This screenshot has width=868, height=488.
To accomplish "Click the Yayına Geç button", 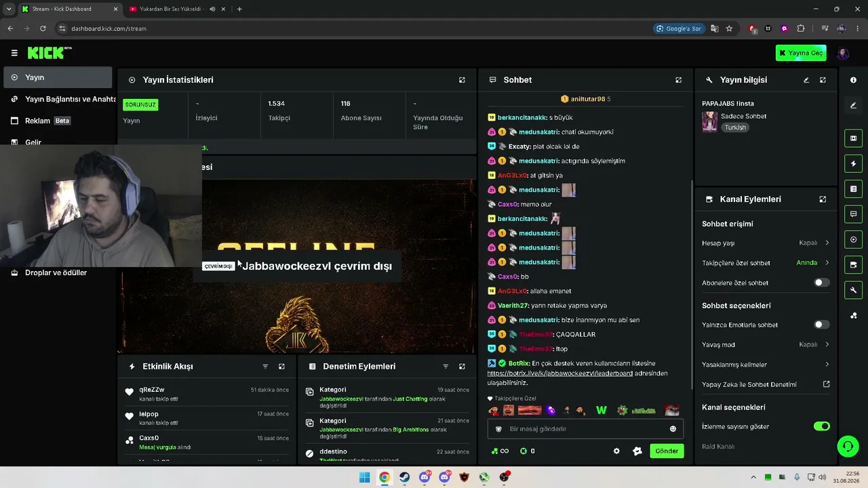I will coord(801,53).
